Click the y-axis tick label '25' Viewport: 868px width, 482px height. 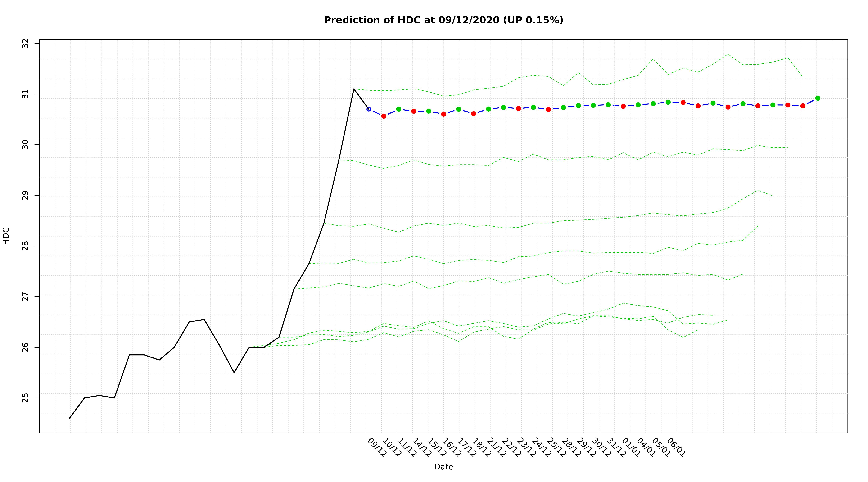[x=26, y=398]
